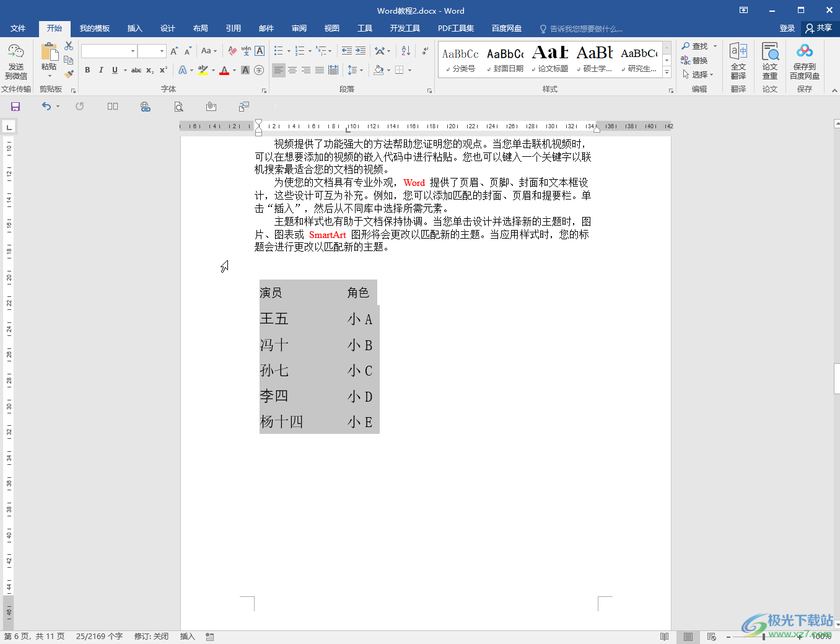Screen dimensions: 840x644
Task: Open the font name dropdown
Action: point(133,51)
